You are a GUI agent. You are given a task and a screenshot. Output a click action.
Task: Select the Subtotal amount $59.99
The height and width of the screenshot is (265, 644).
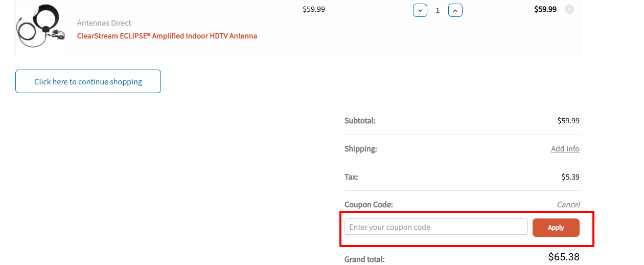click(568, 121)
